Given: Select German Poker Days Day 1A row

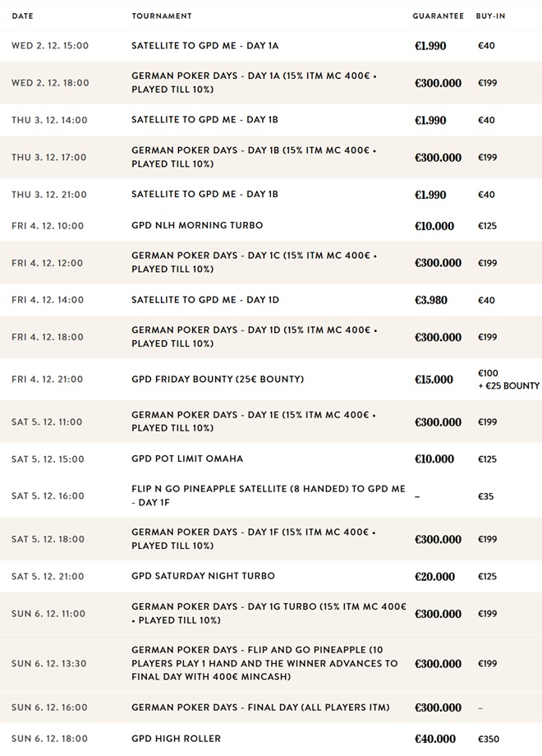Looking at the screenshot, I should (271, 82).
